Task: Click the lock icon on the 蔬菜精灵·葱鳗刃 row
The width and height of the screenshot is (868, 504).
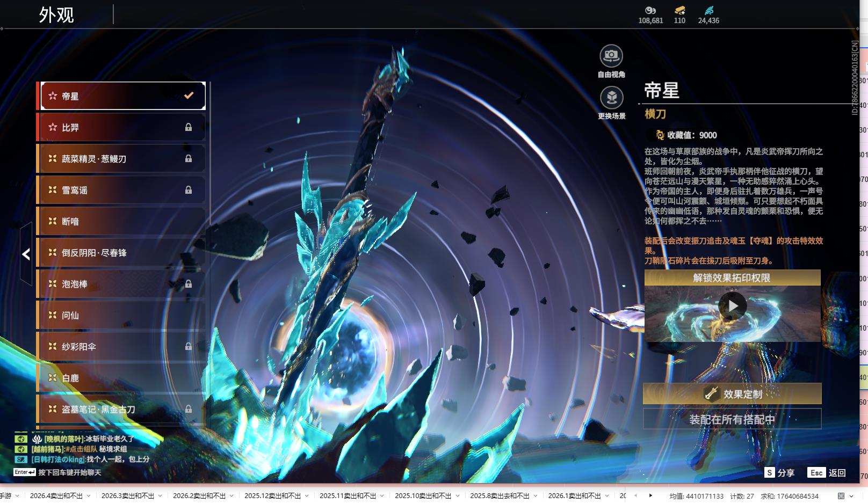Action: pyautogui.click(x=189, y=158)
